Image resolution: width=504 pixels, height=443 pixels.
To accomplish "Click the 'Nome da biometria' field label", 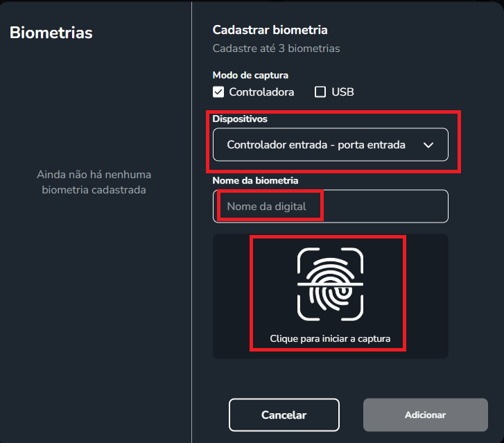I will [255, 180].
